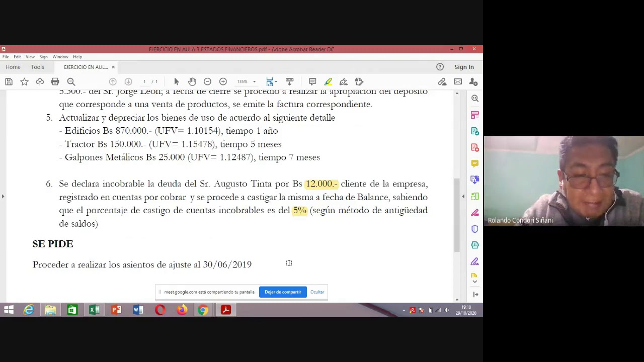Activate the selection arrow tool
Viewport: 644px width, 362px height.
pyautogui.click(x=176, y=81)
